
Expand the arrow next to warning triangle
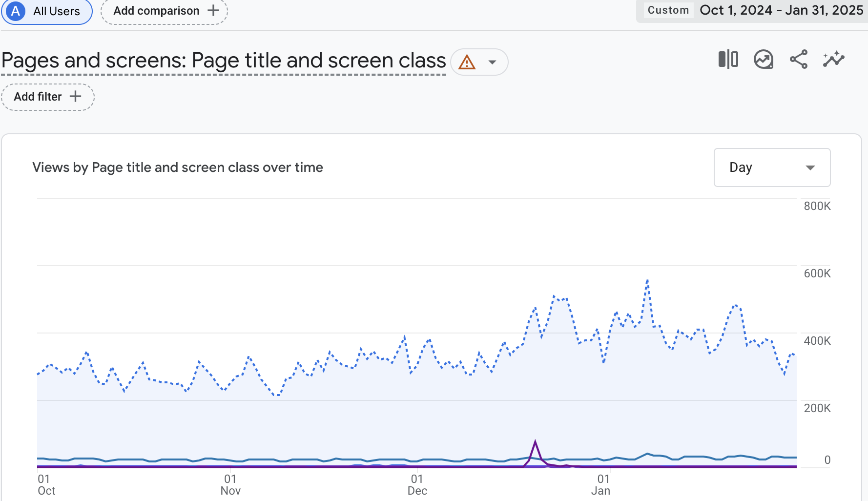pos(493,63)
